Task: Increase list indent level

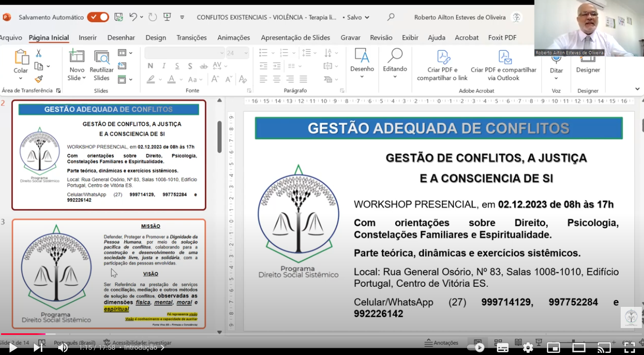Action: [x=277, y=66]
